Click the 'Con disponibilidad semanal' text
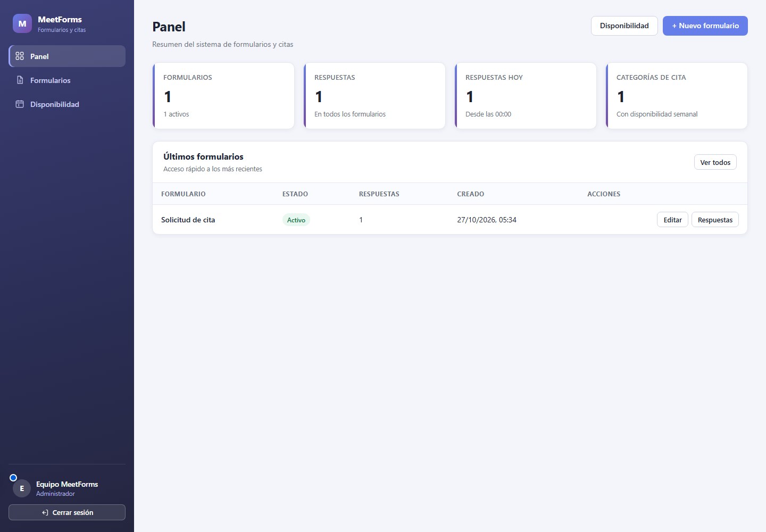Image resolution: width=766 pixels, height=532 pixels. (657, 114)
